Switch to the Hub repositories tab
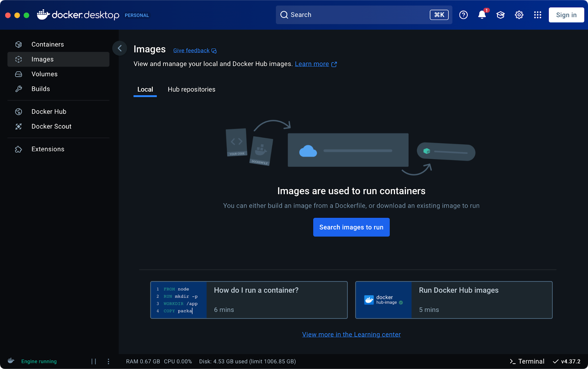The height and width of the screenshot is (369, 588). click(x=191, y=90)
